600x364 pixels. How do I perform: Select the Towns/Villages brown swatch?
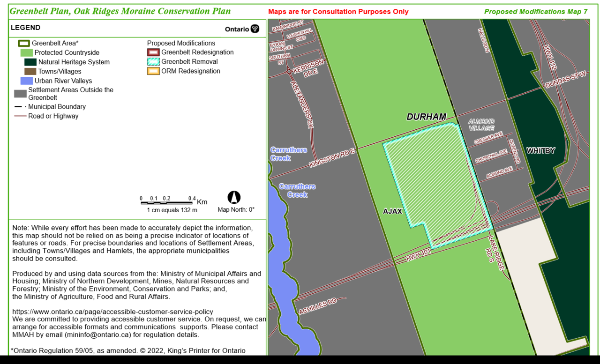tap(30, 71)
